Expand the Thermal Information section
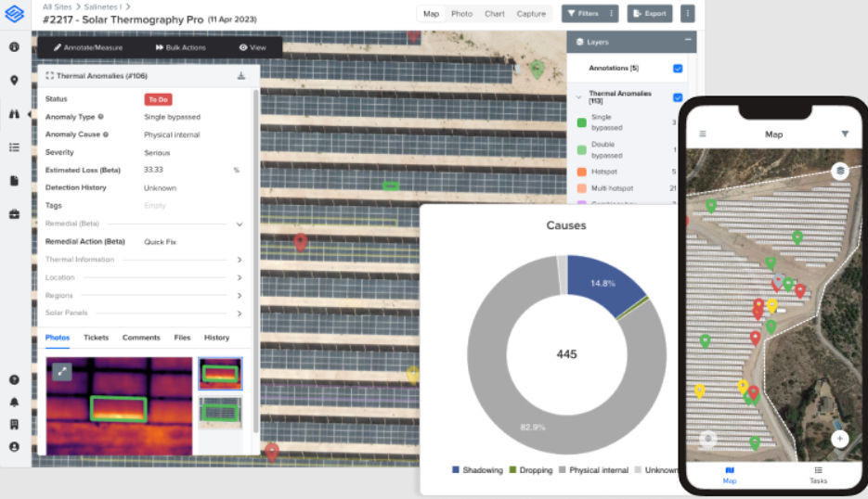 pos(240,260)
